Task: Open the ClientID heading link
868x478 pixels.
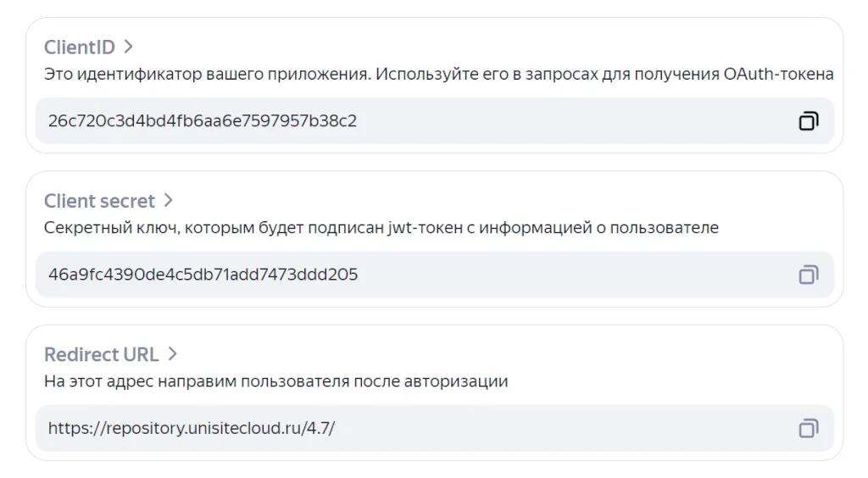Action: point(79,47)
